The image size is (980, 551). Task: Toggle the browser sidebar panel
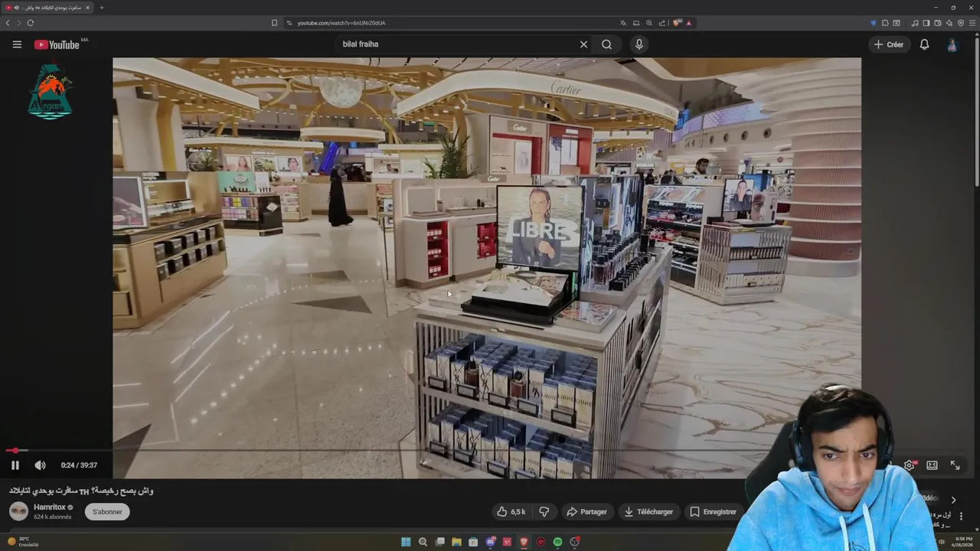click(926, 23)
